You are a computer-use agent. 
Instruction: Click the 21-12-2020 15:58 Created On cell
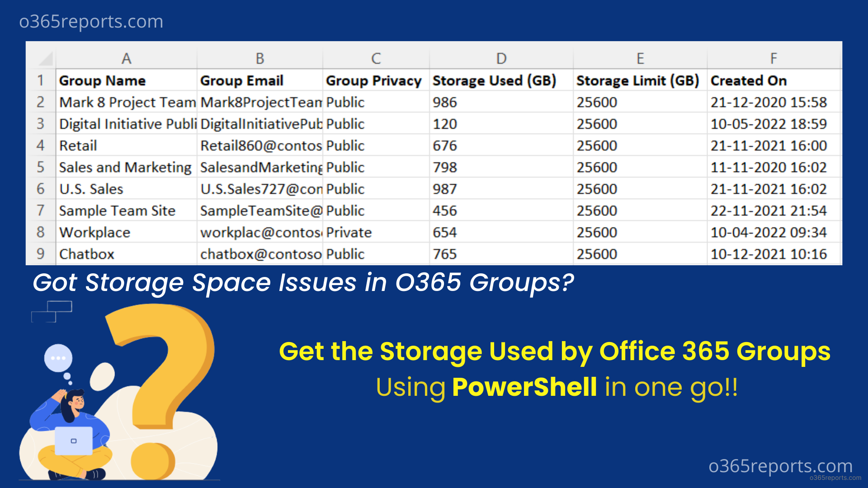point(769,102)
